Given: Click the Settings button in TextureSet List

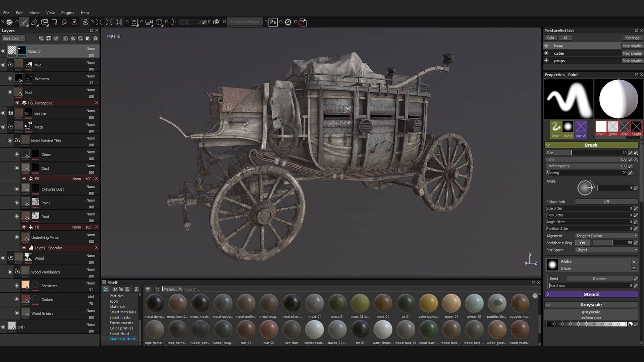Looking at the screenshot, I should (632, 38).
